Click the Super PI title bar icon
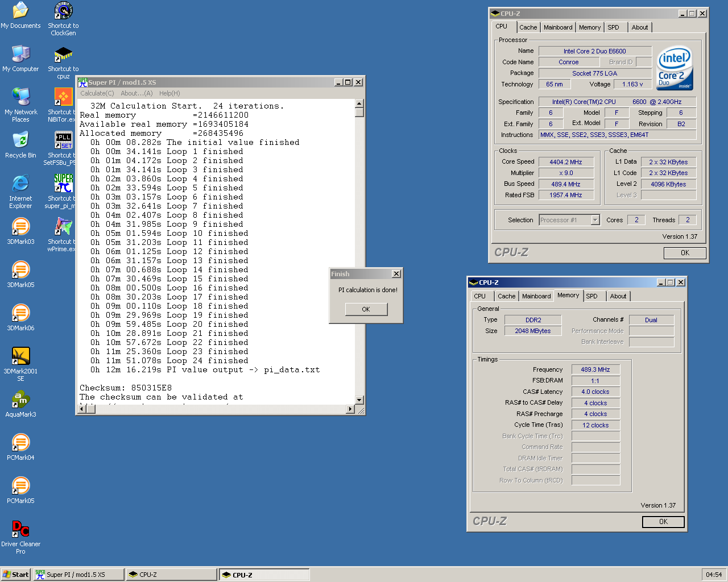728x582 pixels. [82, 82]
